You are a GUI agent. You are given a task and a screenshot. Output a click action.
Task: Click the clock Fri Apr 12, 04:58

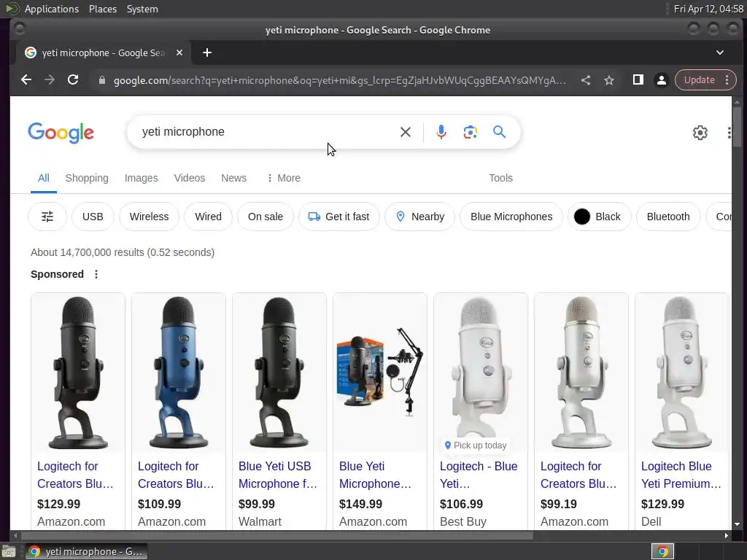(x=708, y=9)
